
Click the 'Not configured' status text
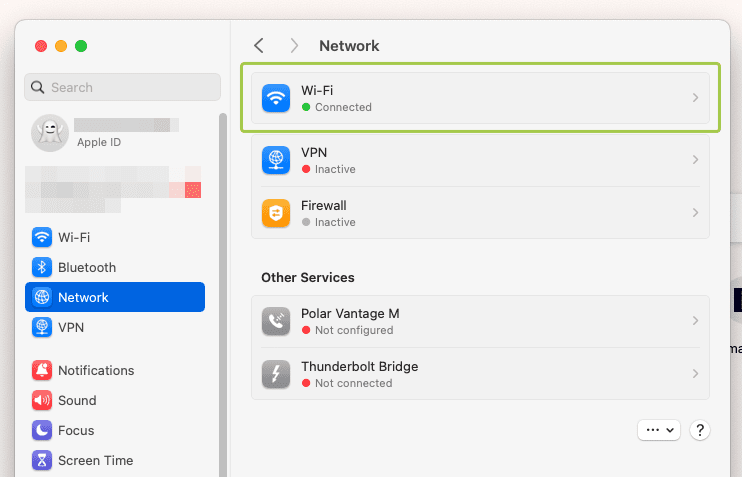(354, 330)
